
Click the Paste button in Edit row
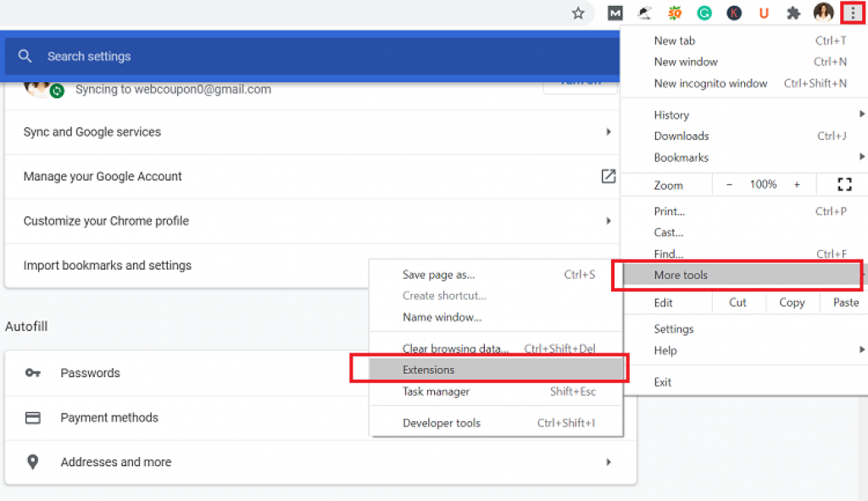coord(845,303)
